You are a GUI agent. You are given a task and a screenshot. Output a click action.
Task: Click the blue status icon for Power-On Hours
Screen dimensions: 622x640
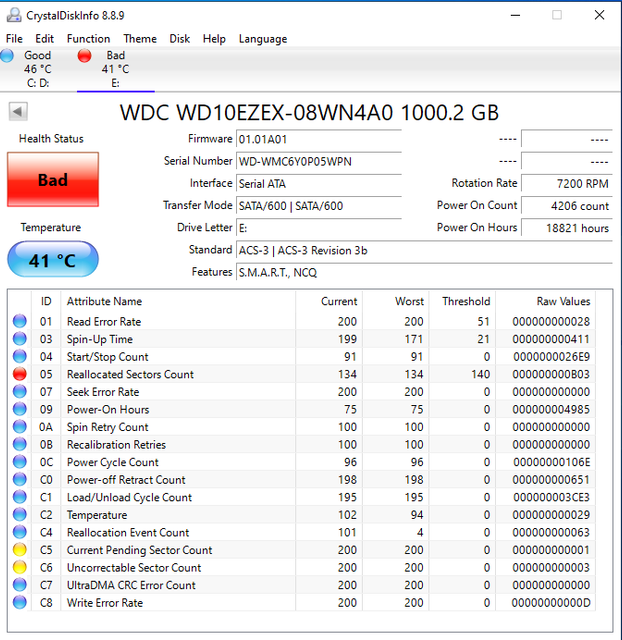20,409
